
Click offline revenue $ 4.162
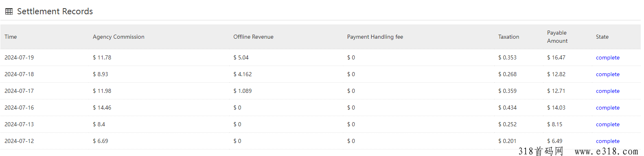coord(243,74)
